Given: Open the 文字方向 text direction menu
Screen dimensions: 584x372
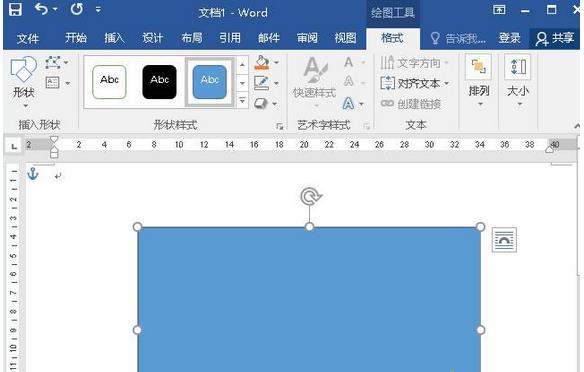Looking at the screenshot, I should [x=414, y=63].
